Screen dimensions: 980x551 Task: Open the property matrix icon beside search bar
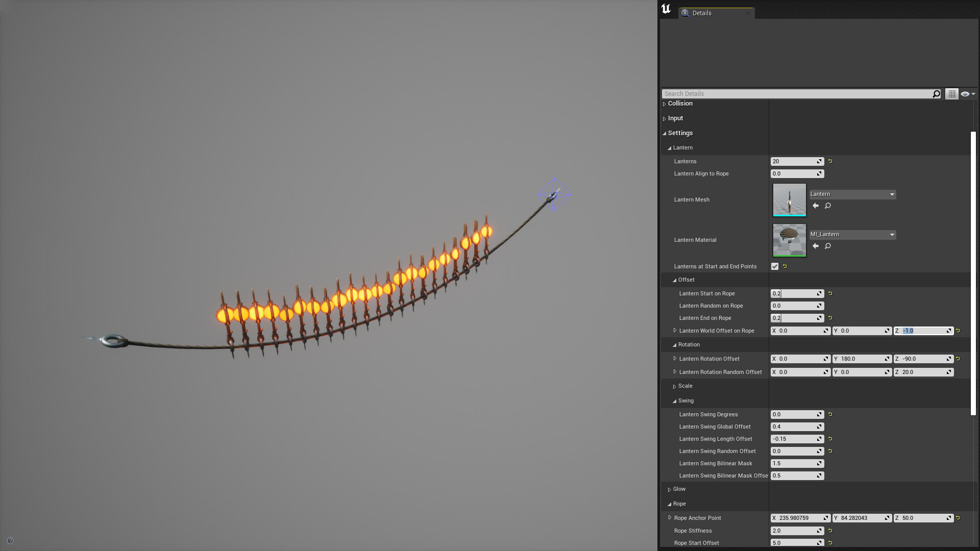pyautogui.click(x=951, y=93)
